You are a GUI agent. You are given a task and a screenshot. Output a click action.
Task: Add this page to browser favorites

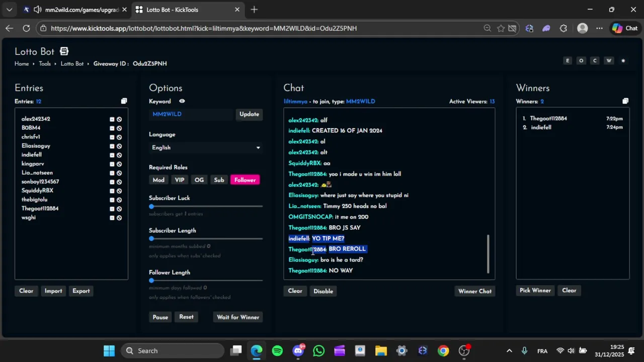tap(501, 28)
